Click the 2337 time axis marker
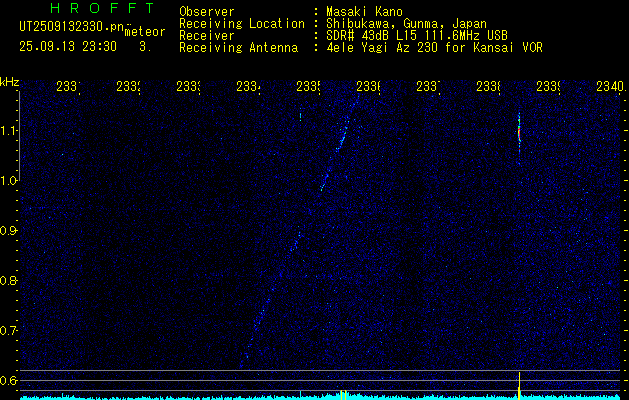Viewport: 629px width, 400px height. tap(428, 87)
